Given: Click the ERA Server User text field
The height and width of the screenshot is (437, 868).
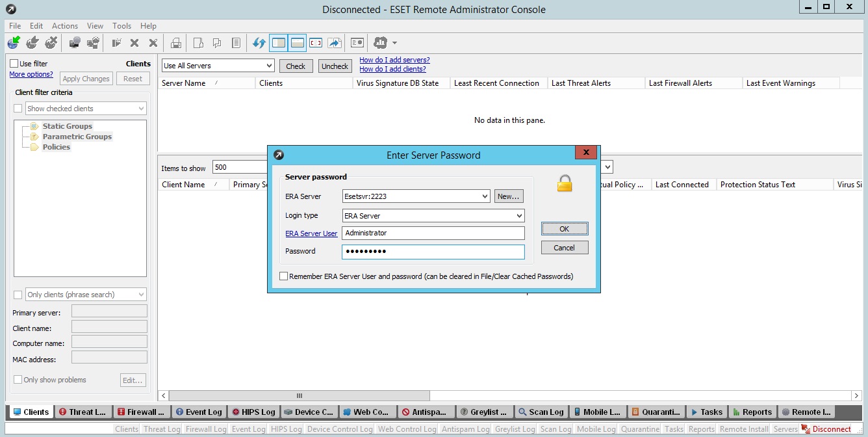Looking at the screenshot, I should [x=433, y=233].
